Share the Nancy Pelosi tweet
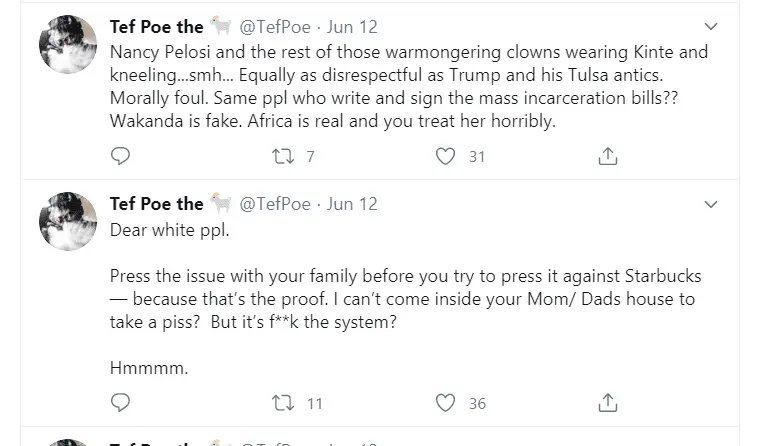Viewport: 764px width, 446px height. 607,156
